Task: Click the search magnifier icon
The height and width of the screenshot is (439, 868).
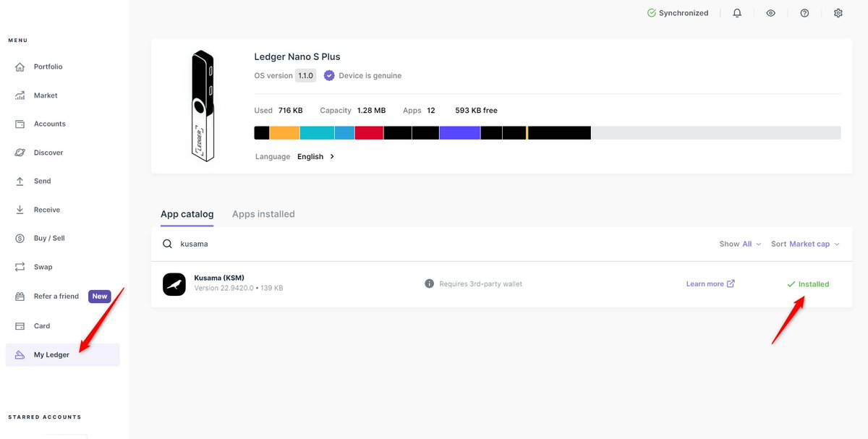Action: 167,244
